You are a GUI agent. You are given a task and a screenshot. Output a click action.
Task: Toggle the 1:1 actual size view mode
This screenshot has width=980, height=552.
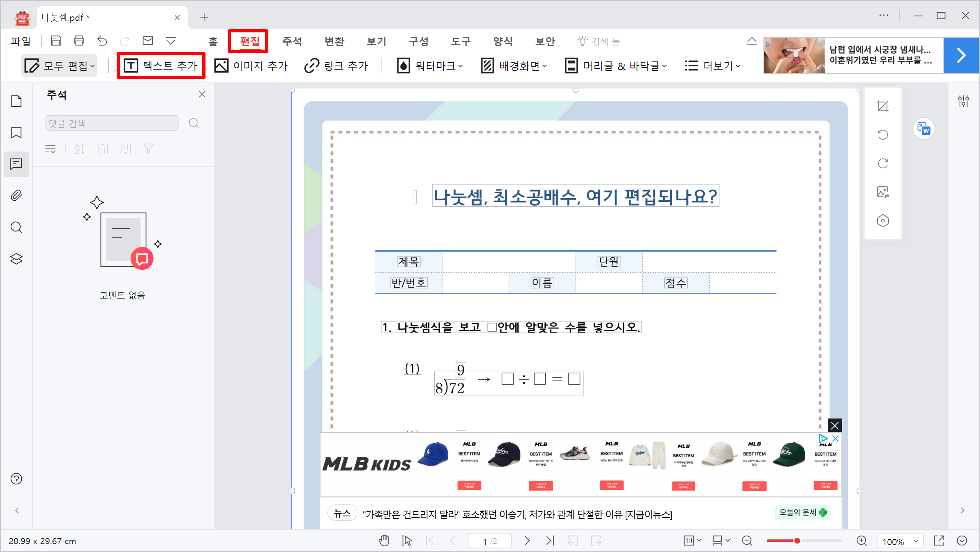point(690,541)
